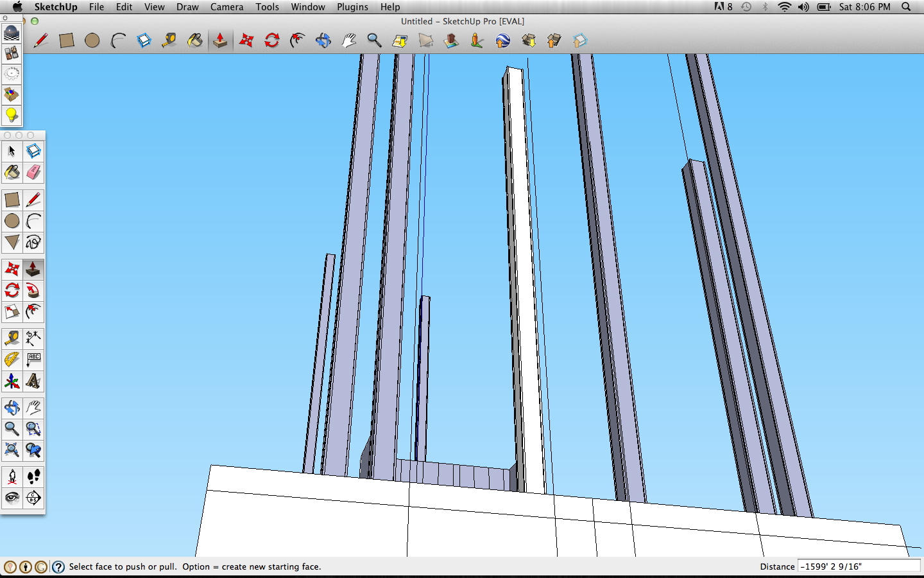Select the Eraser tool in the tool palette

(x=33, y=172)
